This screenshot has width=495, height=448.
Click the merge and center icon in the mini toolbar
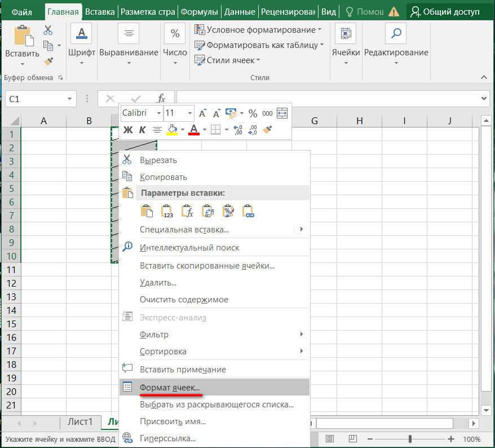tap(282, 113)
